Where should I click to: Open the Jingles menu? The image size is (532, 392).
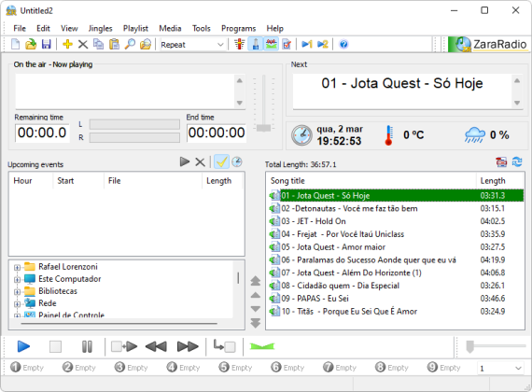tap(100, 29)
